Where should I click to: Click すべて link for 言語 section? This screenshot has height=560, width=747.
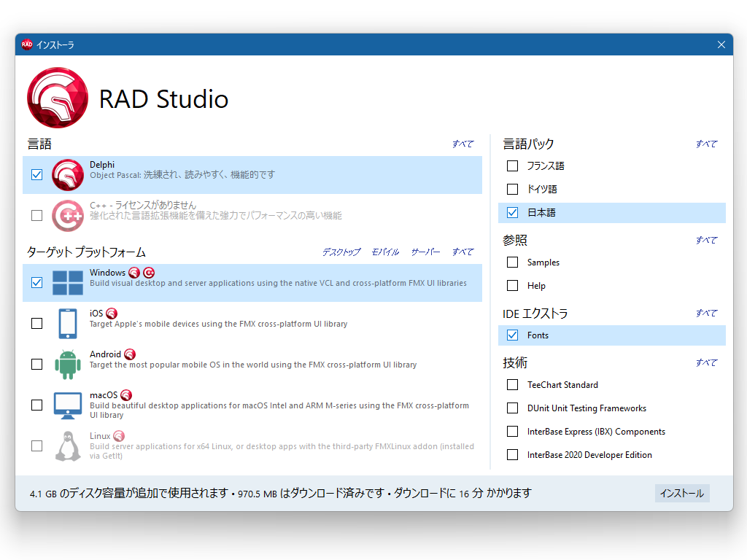[x=463, y=144]
